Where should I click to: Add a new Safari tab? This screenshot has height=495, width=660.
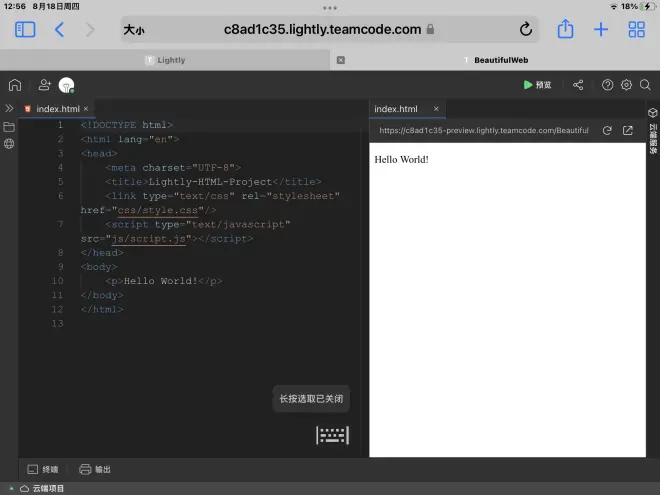pyautogui.click(x=601, y=29)
